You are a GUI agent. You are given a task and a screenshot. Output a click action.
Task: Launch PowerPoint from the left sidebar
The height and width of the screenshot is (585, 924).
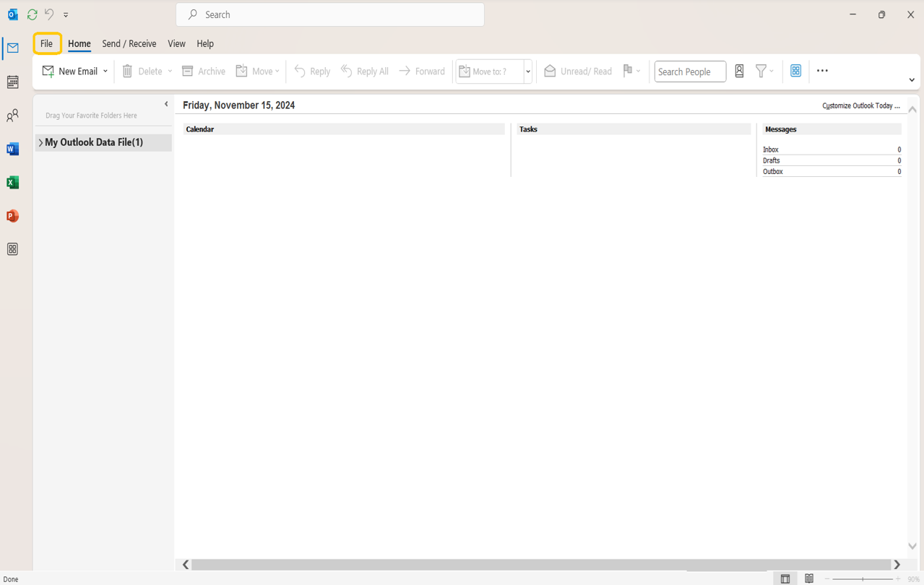[x=12, y=216]
